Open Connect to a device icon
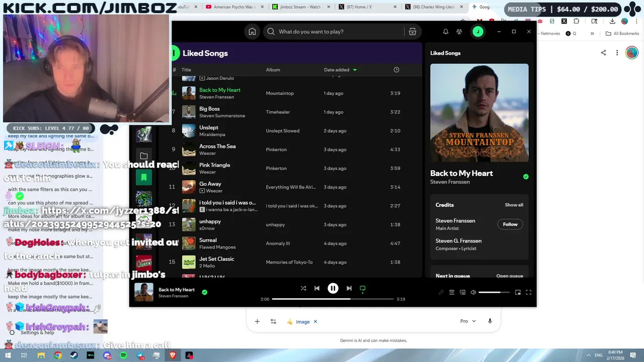Viewport: 644px width, 362px height. (x=462, y=293)
